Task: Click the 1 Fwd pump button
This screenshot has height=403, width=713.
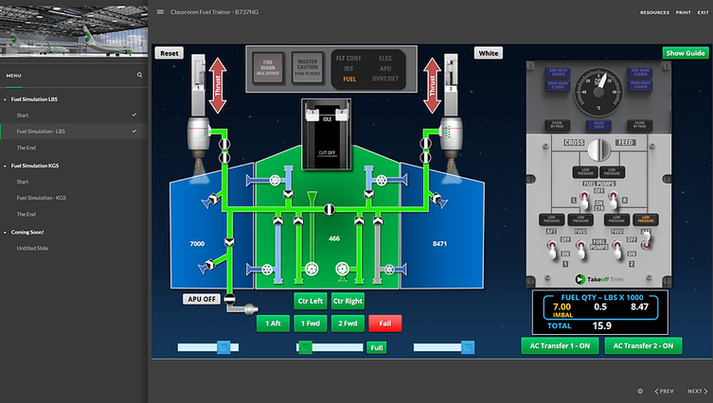Action: pos(310,323)
